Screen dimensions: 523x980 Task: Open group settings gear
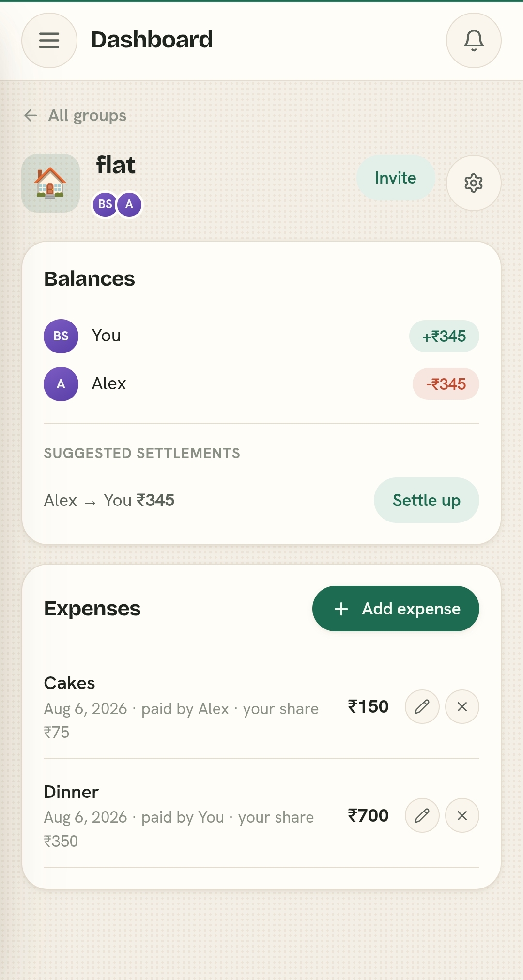coord(474,183)
